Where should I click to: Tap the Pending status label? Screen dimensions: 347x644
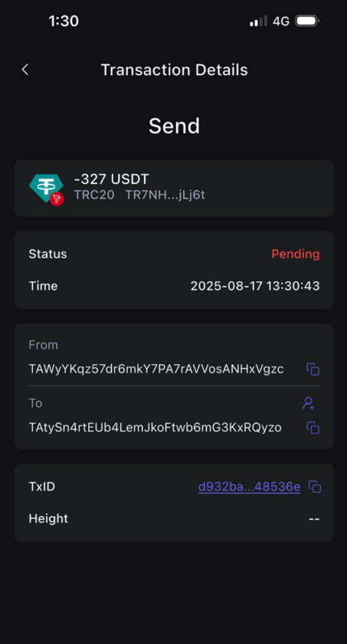296,254
